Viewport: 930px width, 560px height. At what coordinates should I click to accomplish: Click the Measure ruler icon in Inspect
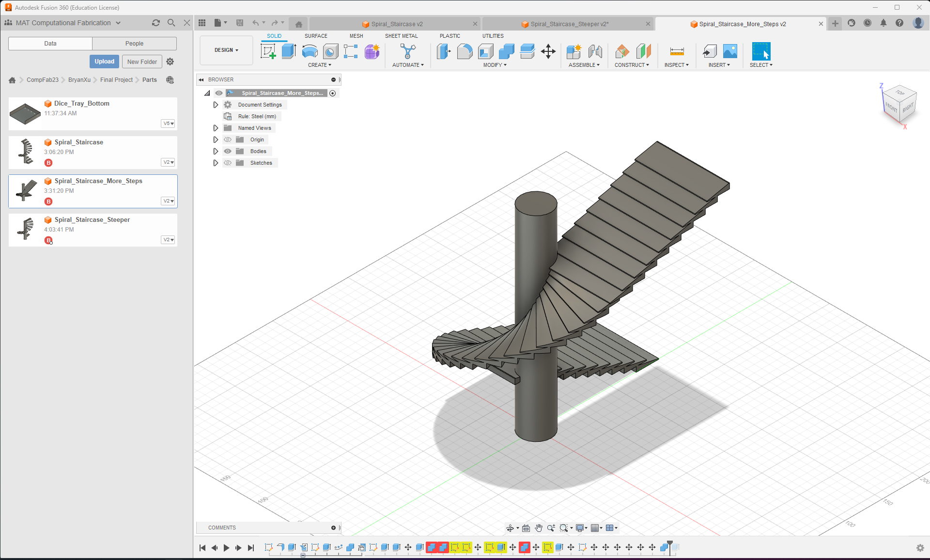pyautogui.click(x=677, y=51)
